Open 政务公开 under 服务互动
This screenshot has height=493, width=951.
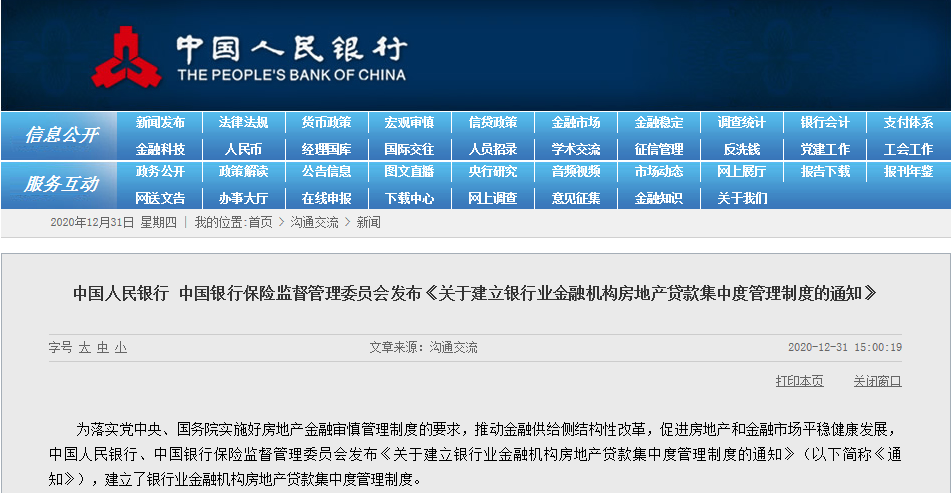[x=160, y=172]
